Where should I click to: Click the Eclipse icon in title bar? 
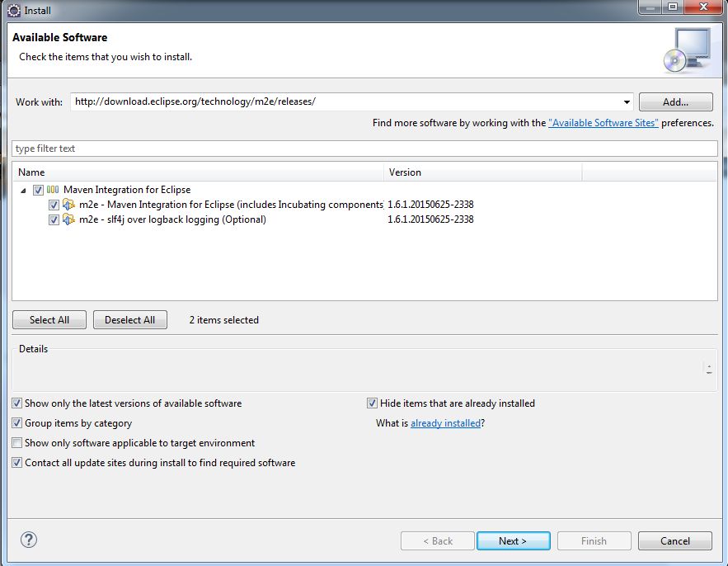tap(14, 10)
